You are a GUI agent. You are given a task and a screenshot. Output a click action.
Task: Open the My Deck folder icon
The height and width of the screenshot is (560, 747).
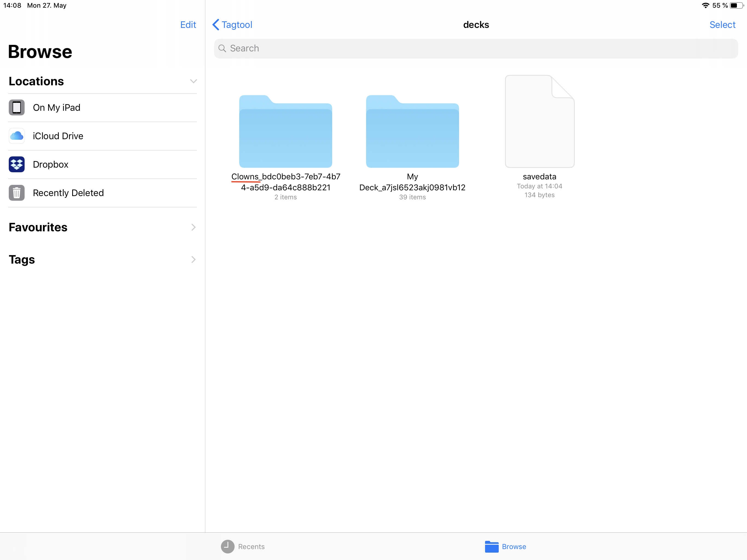pyautogui.click(x=412, y=132)
